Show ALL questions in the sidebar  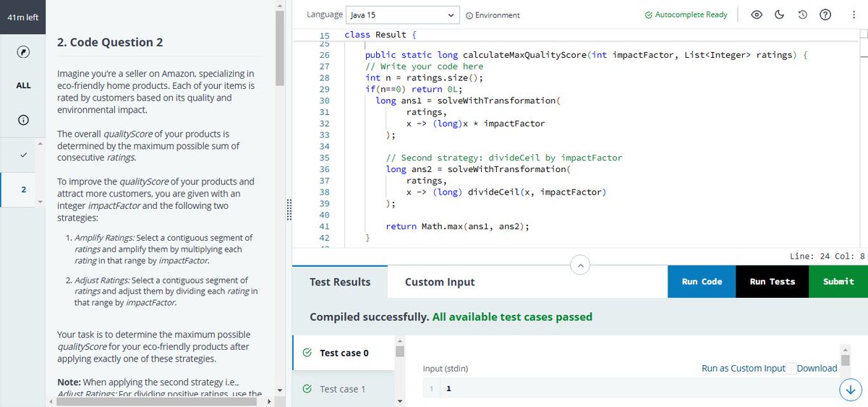click(x=23, y=85)
